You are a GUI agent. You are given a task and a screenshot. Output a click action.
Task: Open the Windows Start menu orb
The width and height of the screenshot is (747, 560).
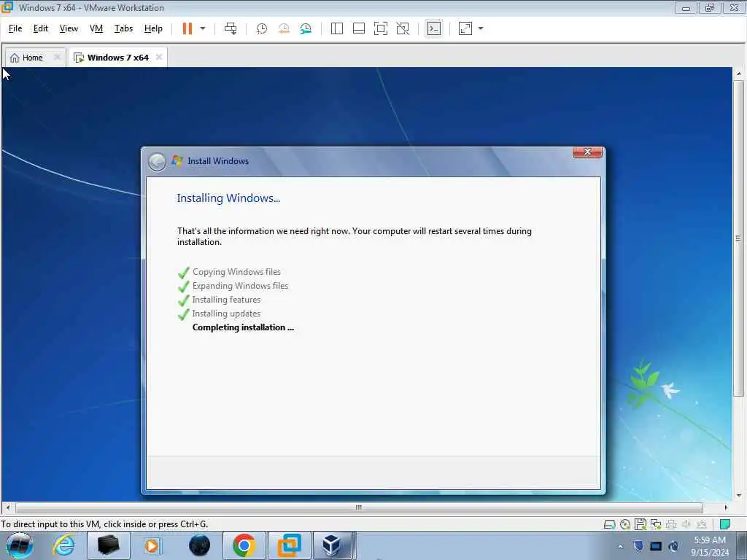tap(19, 545)
